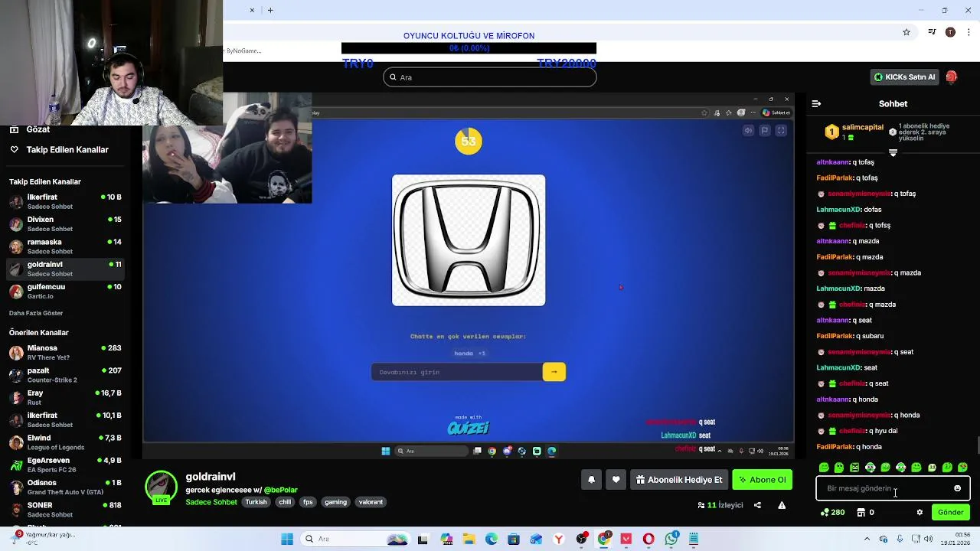Click the flag icon in quiz window

764,131
